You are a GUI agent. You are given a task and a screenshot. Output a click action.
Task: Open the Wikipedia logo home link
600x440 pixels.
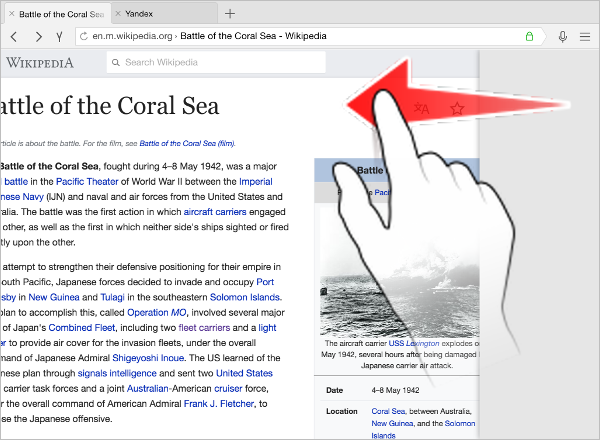coord(40,62)
